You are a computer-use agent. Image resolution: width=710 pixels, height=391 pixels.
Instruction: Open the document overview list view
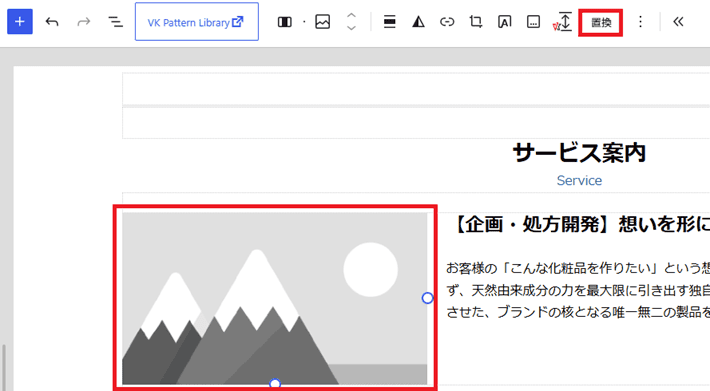coord(115,22)
